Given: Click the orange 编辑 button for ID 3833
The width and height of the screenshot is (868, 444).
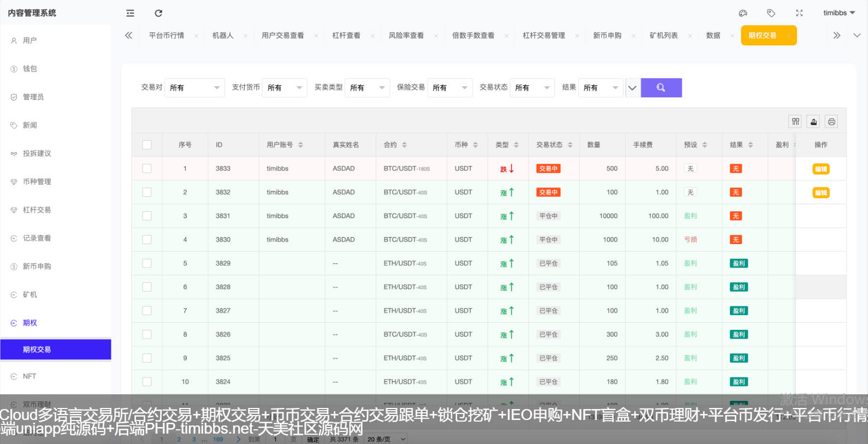Looking at the screenshot, I should coord(820,169).
